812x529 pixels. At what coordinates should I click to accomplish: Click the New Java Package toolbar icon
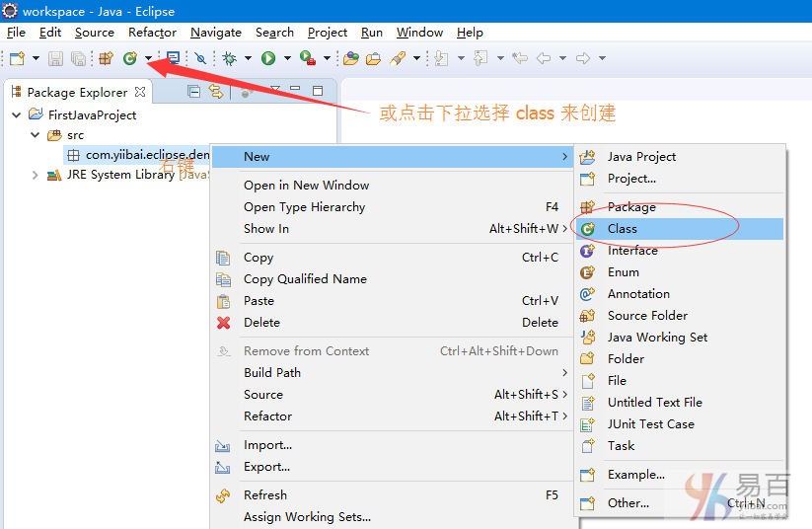pos(107,58)
